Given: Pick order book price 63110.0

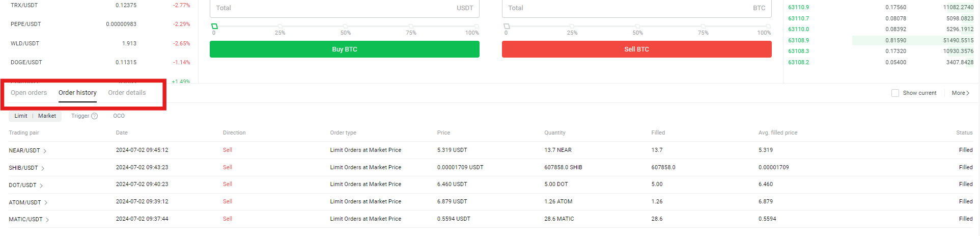Looking at the screenshot, I should [798, 29].
